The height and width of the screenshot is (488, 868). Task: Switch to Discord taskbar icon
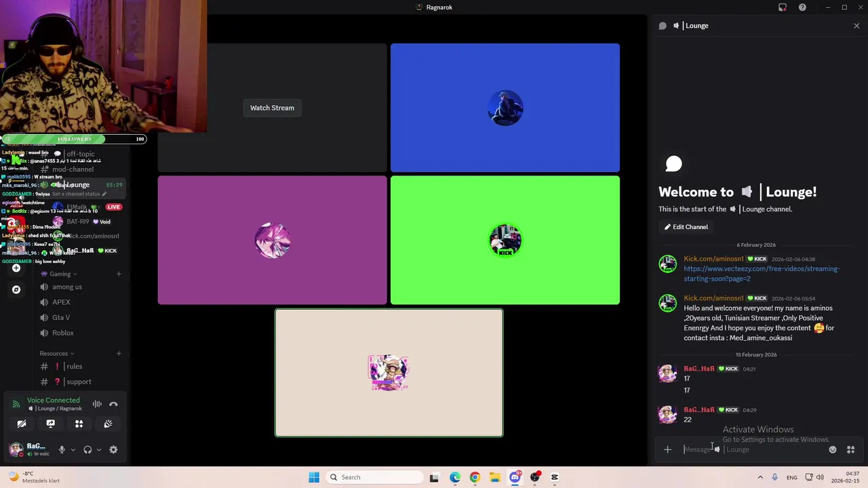515,477
